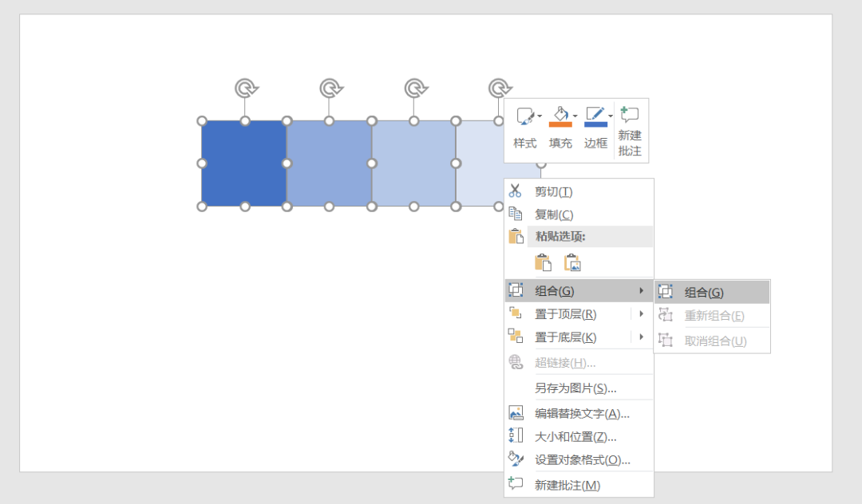Viewport: 862px width, 504px height.
Task: Click the left-middle resize handle of the darkest square
Action: pos(202,163)
